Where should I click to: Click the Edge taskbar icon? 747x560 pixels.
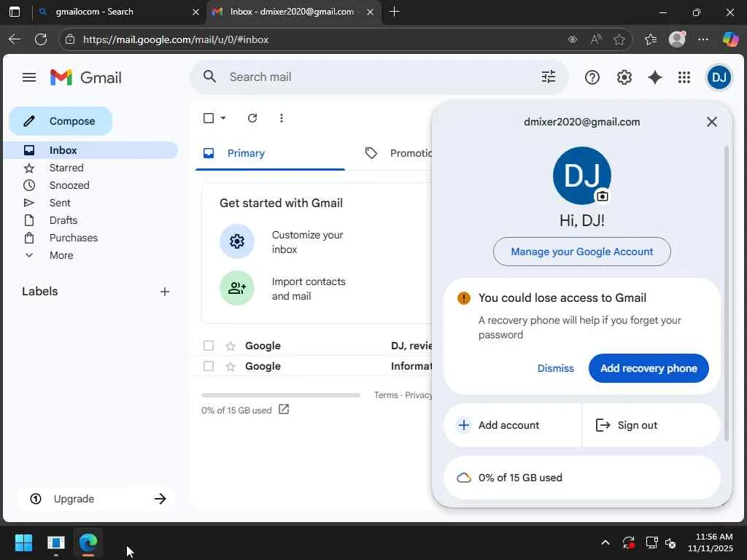point(88,542)
